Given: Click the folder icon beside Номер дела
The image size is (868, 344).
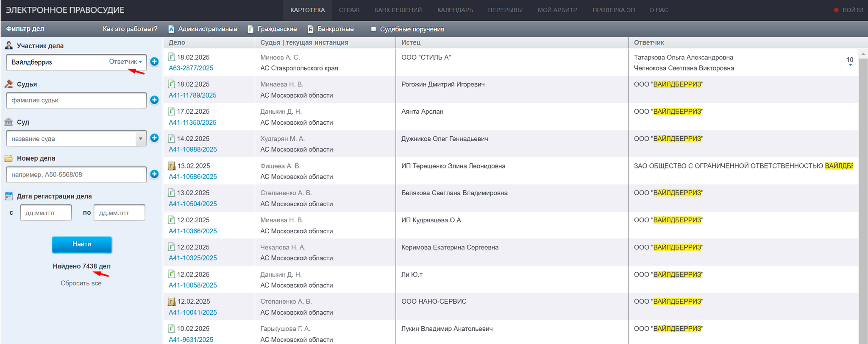Looking at the screenshot, I should coord(8,158).
